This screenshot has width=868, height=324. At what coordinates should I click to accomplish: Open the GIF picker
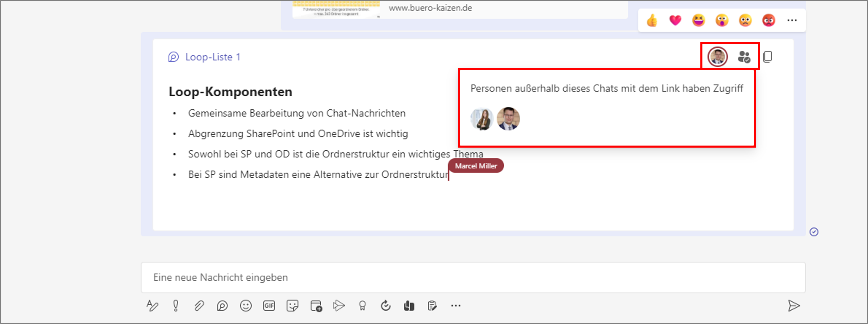(269, 306)
